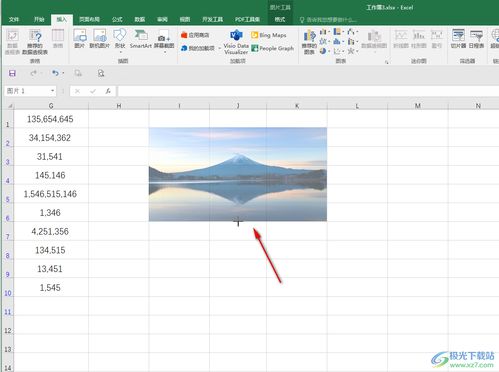The height and width of the screenshot is (372, 499).
Task: Open the Online Pictures insert icon
Action: click(99, 39)
